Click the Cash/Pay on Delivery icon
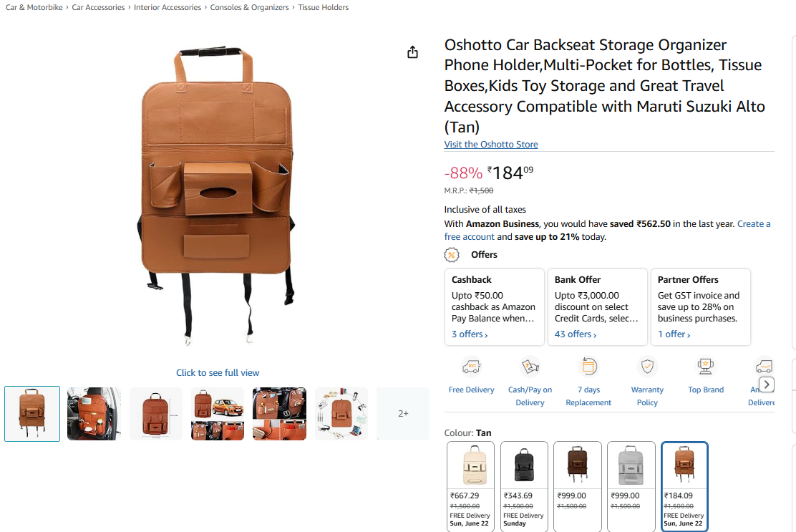796x532 pixels. [x=530, y=367]
